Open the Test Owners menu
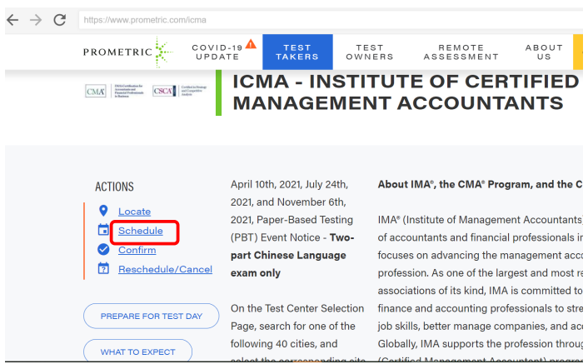 pyautogui.click(x=370, y=52)
